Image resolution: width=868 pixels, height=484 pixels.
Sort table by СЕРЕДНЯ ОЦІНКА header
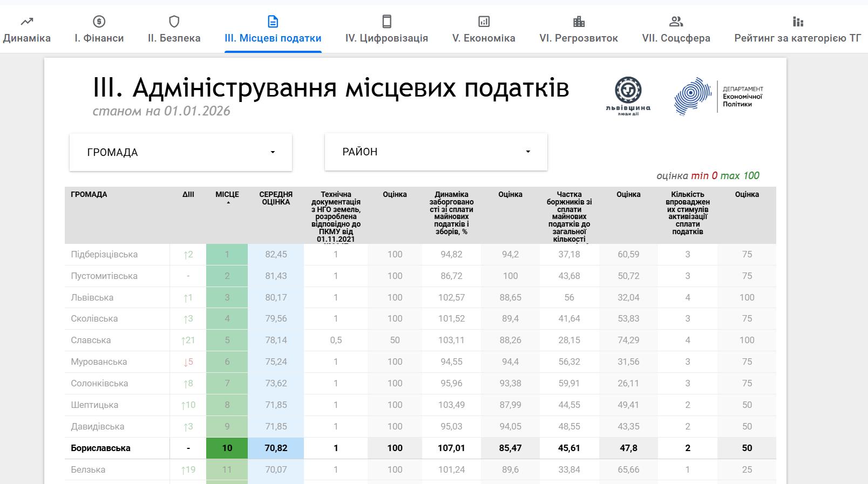pos(276,198)
